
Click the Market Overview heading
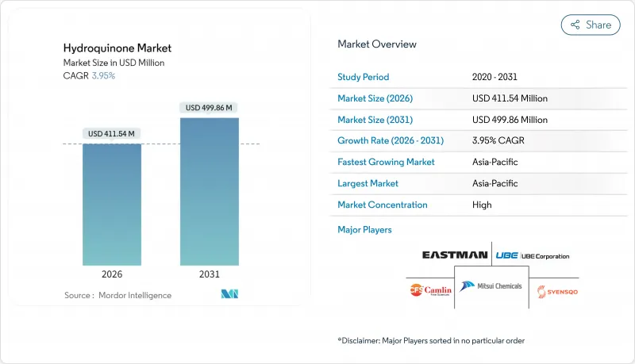(377, 44)
